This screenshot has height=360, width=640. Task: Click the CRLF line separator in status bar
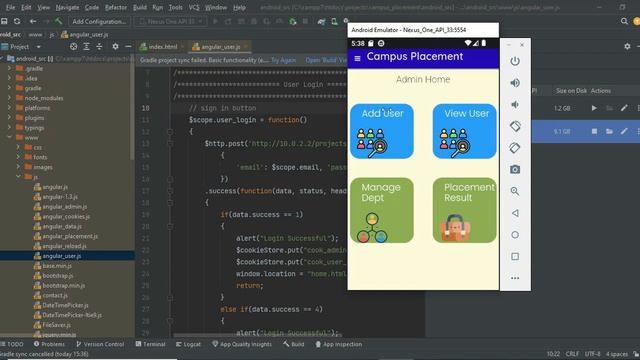[x=572, y=353]
